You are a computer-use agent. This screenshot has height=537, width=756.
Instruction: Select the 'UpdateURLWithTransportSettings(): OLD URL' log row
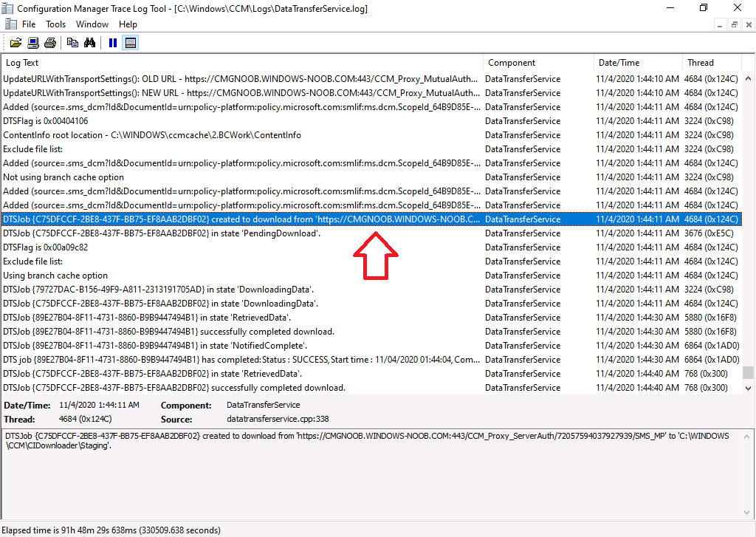pos(371,78)
